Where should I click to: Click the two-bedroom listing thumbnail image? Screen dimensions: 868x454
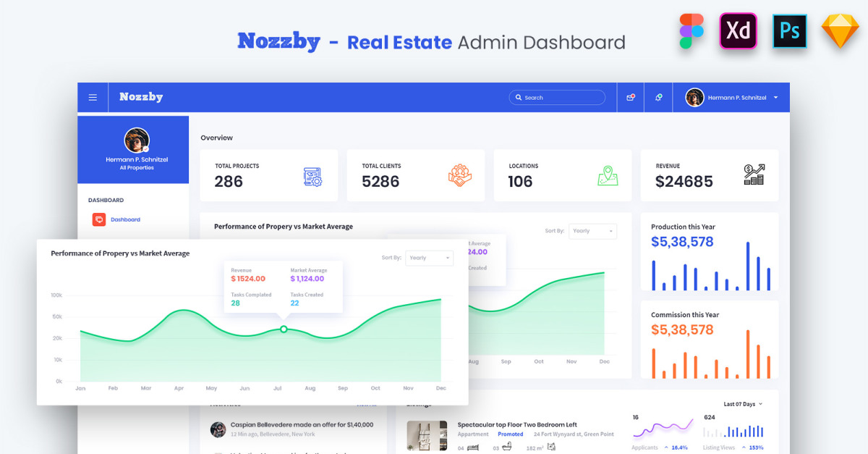427,437
